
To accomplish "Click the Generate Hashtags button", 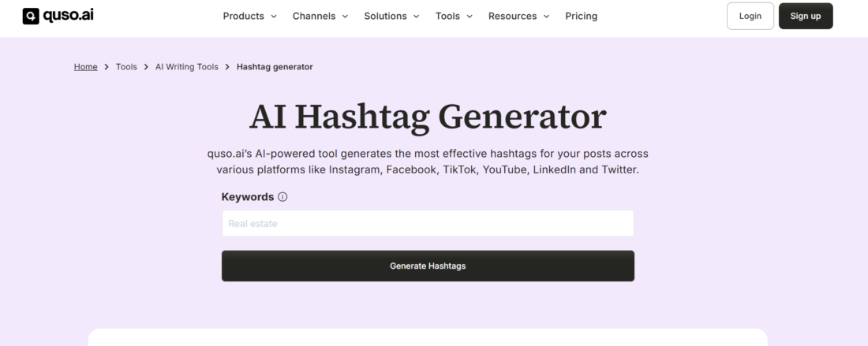I will click(x=428, y=266).
